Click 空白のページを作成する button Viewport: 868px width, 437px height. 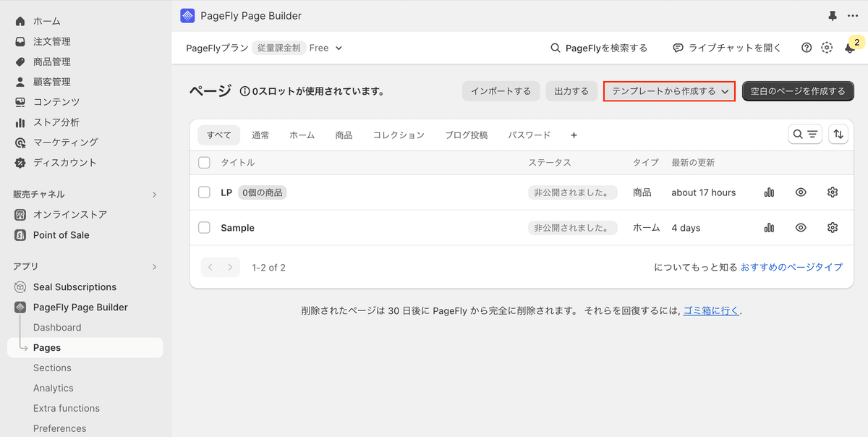pyautogui.click(x=798, y=91)
